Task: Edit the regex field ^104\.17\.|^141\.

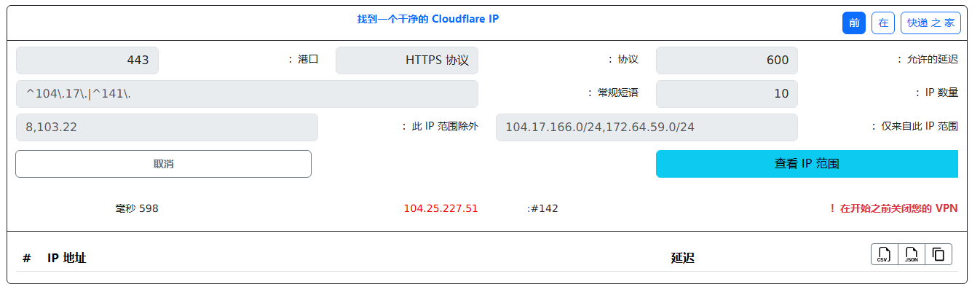Action: (247, 94)
